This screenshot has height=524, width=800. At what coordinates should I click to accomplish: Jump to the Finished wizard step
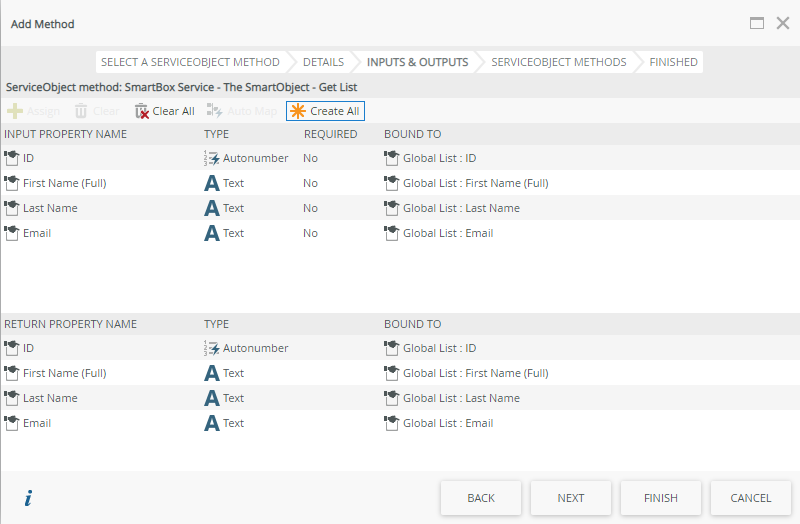click(673, 62)
